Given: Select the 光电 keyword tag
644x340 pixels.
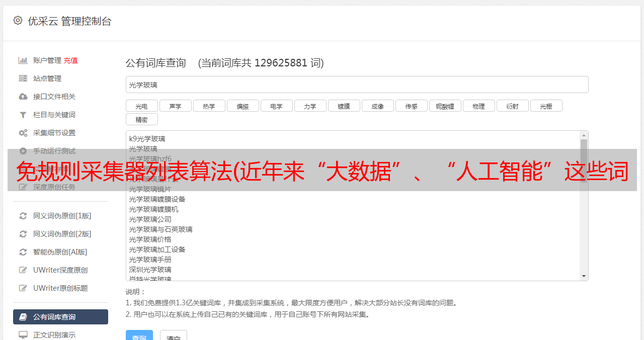Looking at the screenshot, I should point(141,106).
